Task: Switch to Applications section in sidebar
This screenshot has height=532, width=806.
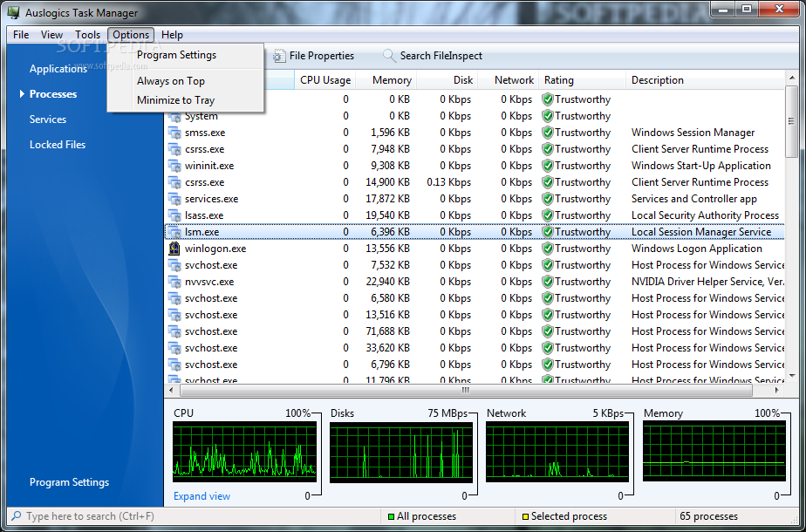Action: click(x=58, y=69)
